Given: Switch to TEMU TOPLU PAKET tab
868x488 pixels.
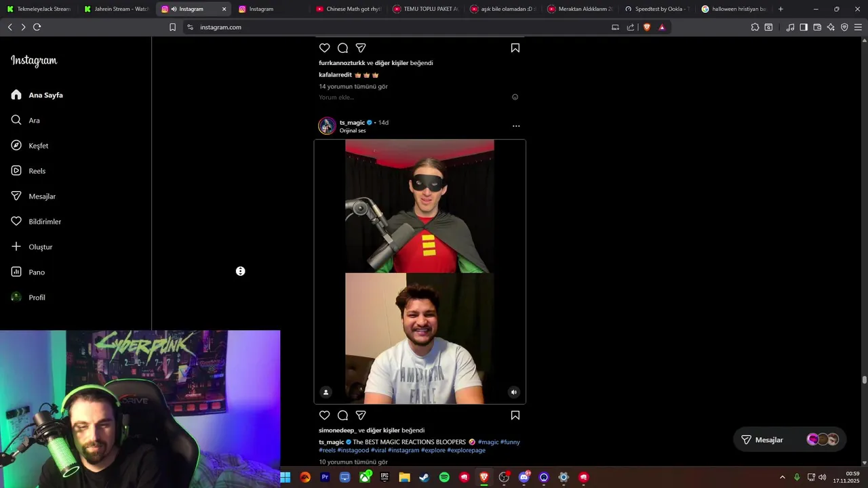Looking at the screenshot, I should tap(426, 9).
